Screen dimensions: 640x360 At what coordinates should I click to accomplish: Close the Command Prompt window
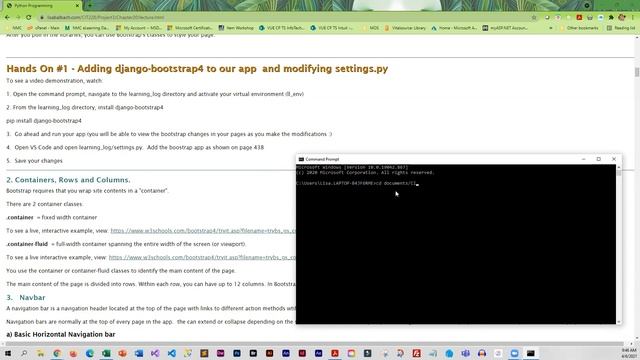click(614, 159)
